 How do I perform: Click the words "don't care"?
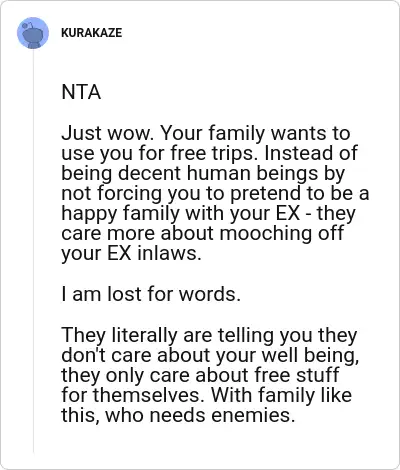click(x=107, y=355)
